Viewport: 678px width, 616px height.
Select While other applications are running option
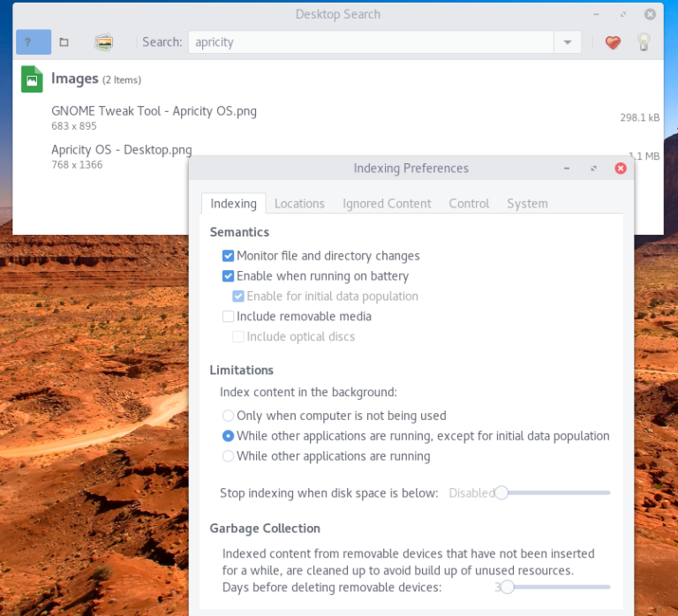click(229, 456)
